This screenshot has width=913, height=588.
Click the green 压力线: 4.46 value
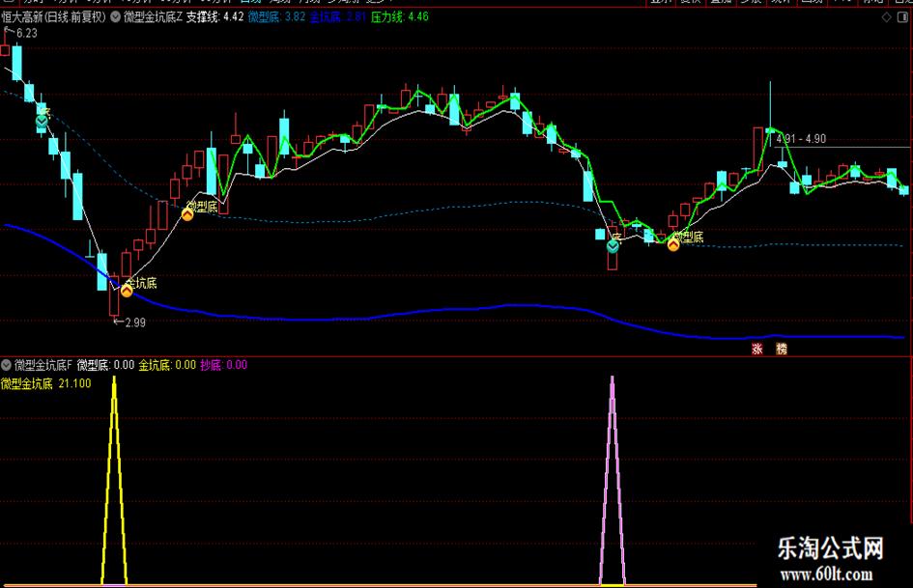(399, 16)
